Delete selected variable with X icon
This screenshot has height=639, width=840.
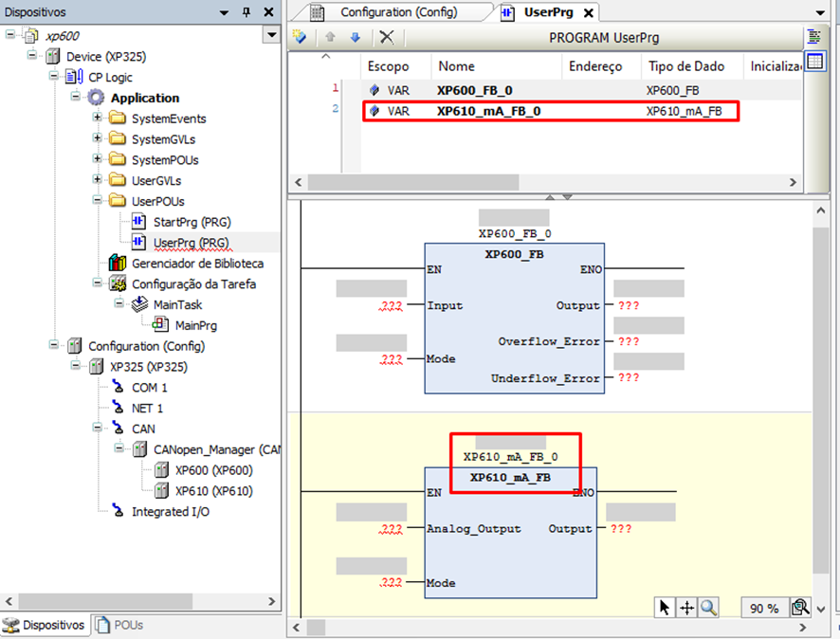(386, 38)
